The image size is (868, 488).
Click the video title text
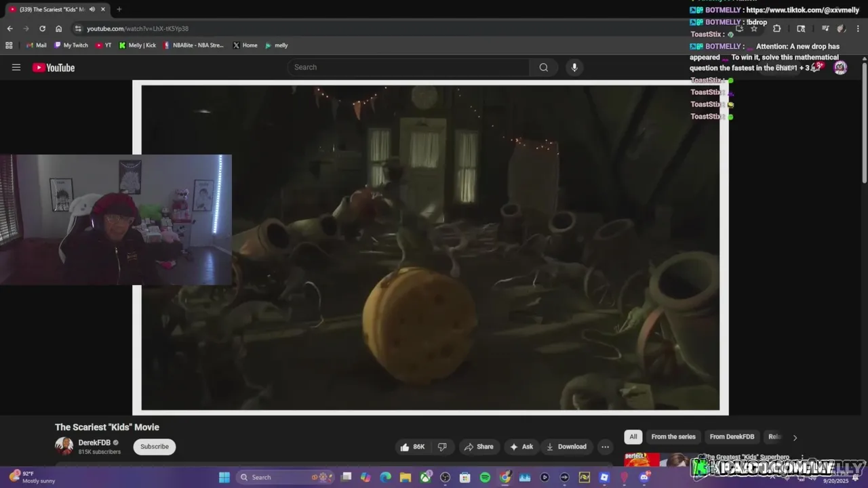[x=107, y=427]
